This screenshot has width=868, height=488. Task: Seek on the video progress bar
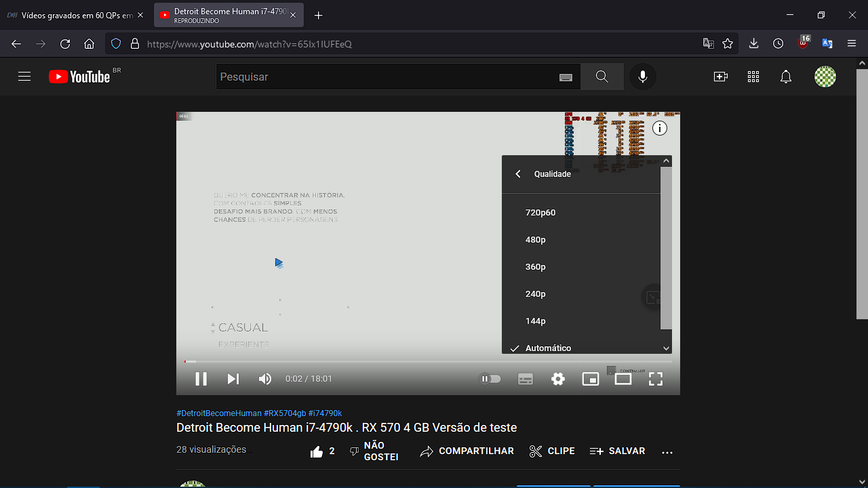[x=428, y=361]
